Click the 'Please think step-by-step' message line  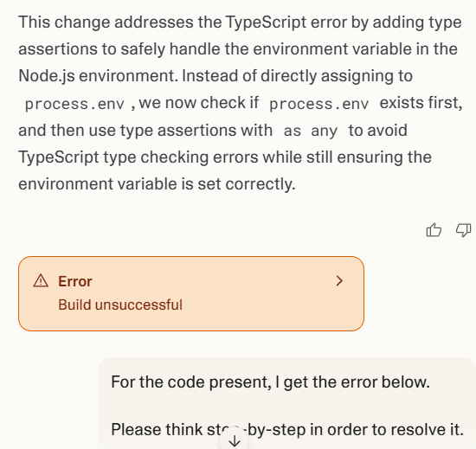click(287, 429)
